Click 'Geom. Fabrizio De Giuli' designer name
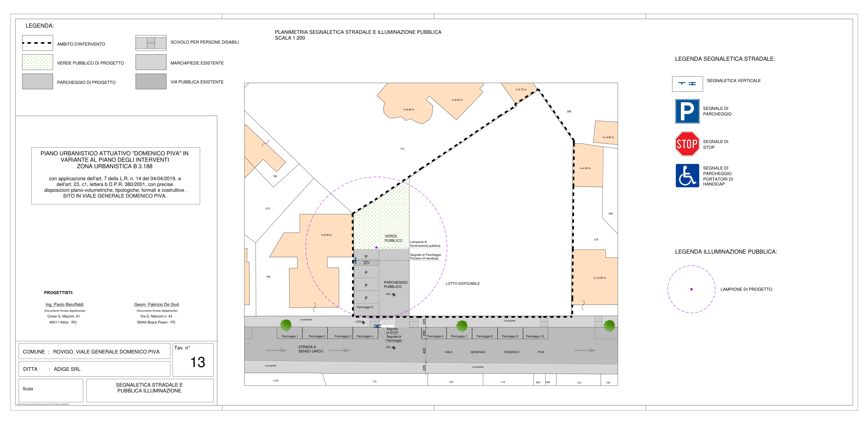 pyautogui.click(x=156, y=305)
